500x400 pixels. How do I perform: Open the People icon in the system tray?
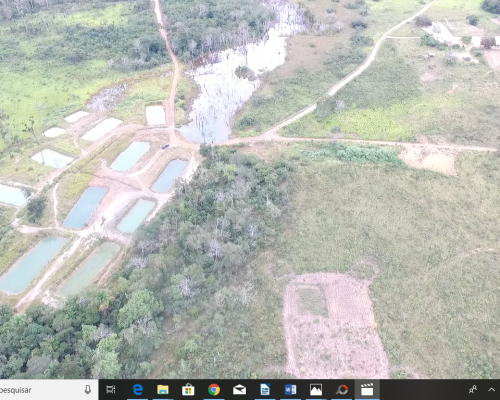(473, 389)
